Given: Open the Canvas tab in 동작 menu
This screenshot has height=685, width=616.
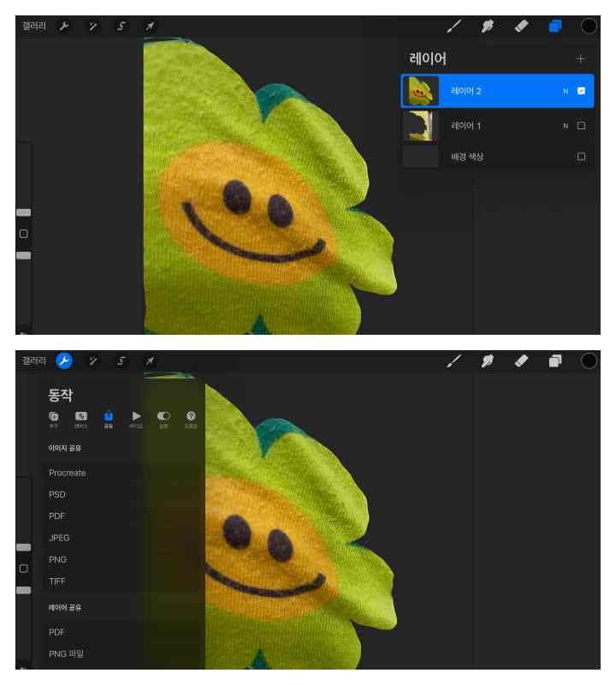Looking at the screenshot, I should pos(81,420).
